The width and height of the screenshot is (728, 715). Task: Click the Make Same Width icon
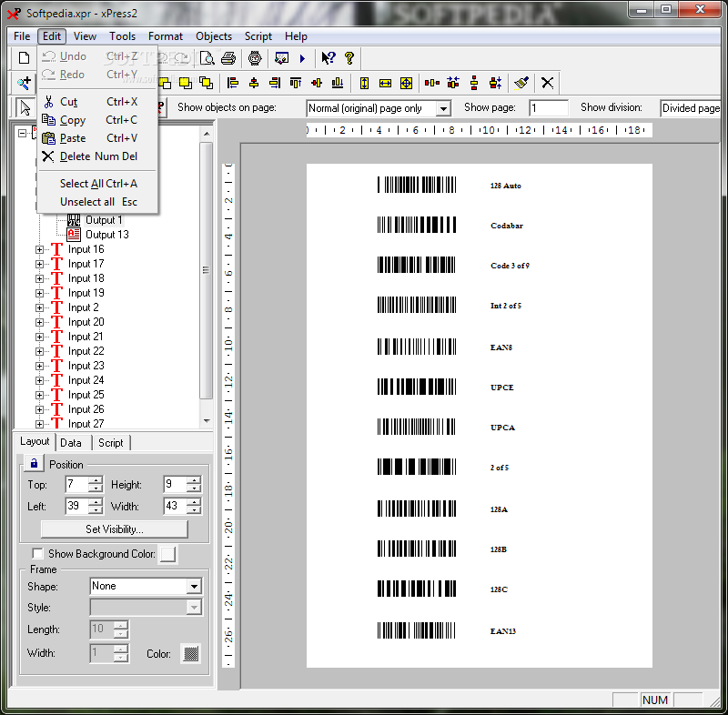pos(385,83)
